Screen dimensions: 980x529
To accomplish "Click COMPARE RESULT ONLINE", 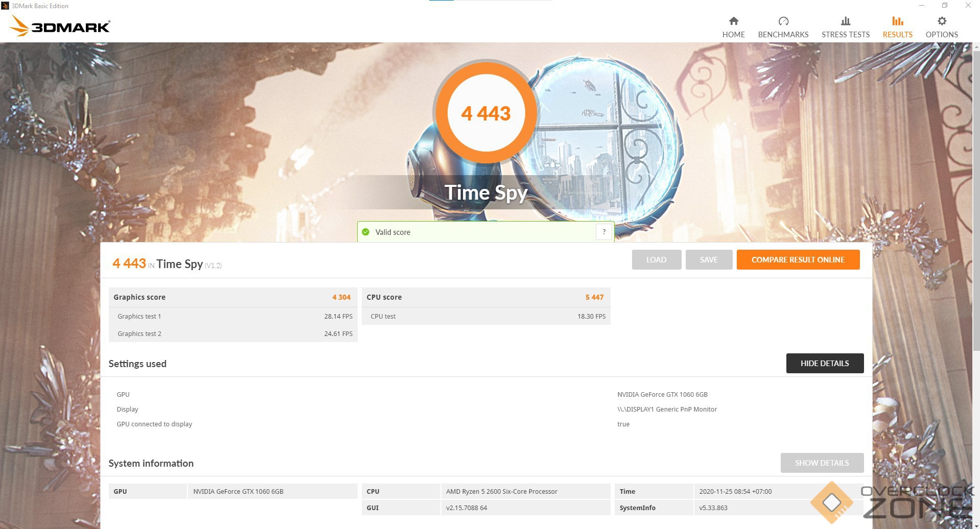I will click(798, 259).
